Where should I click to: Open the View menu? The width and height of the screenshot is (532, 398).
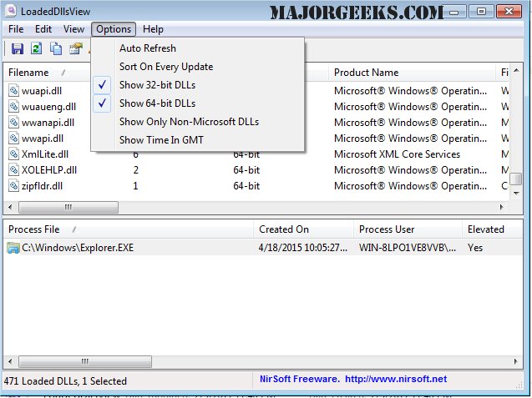(x=73, y=29)
